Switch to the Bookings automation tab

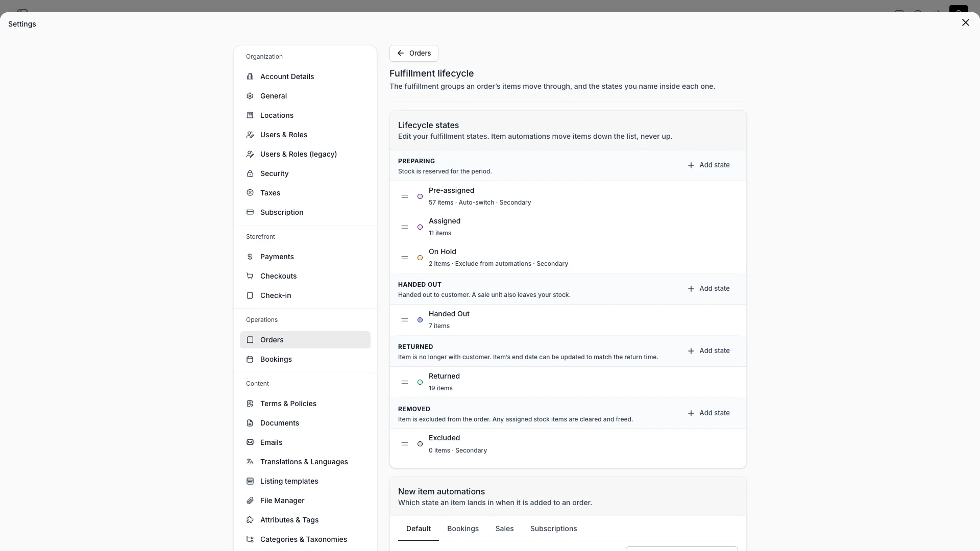[x=463, y=529]
